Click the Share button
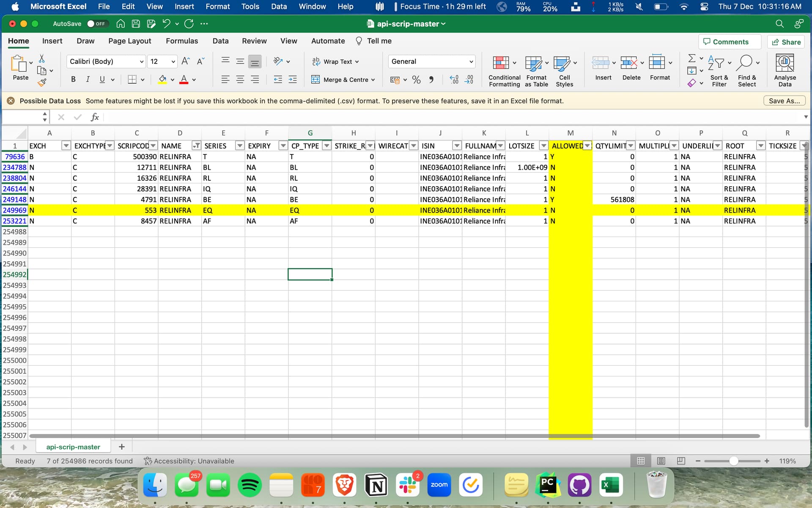The image size is (812, 508). coord(786,42)
